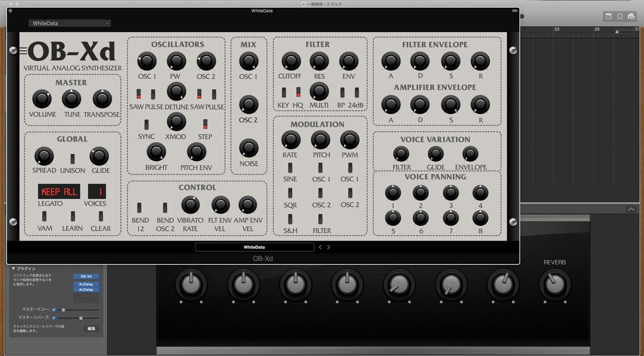Toggle the filter HQ switch
Screen dimensions: 644x356
(298, 92)
